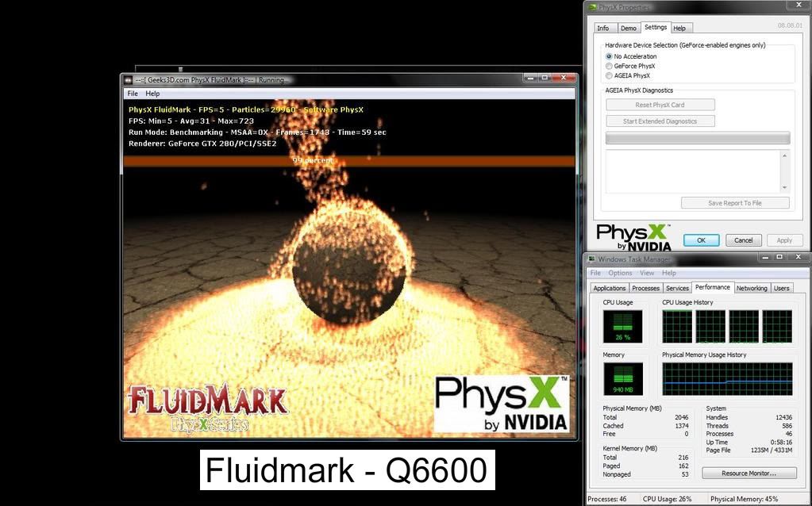The height and width of the screenshot is (506, 812).
Task: Click the "Renderer: GeForce GTX 280/PCI/SSE2" line
Action: [x=202, y=144]
